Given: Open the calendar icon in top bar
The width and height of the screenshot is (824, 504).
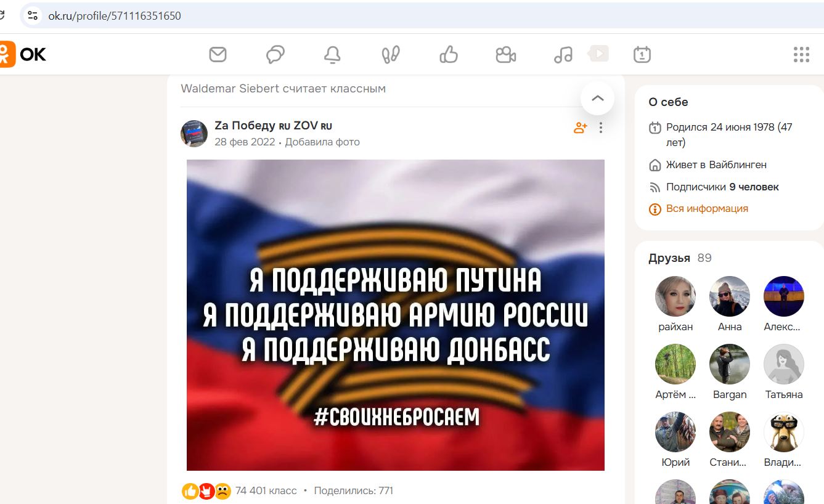Looking at the screenshot, I should coord(642,54).
